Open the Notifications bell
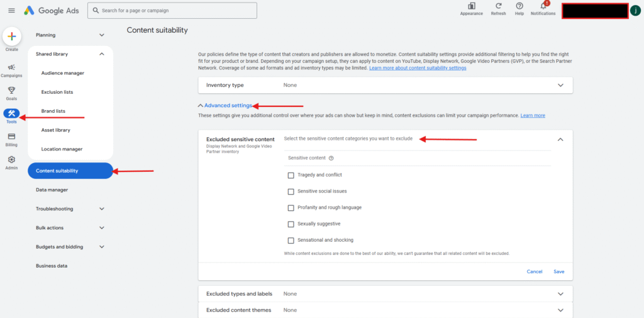Image resolution: width=644 pixels, height=318 pixels. tap(543, 6)
